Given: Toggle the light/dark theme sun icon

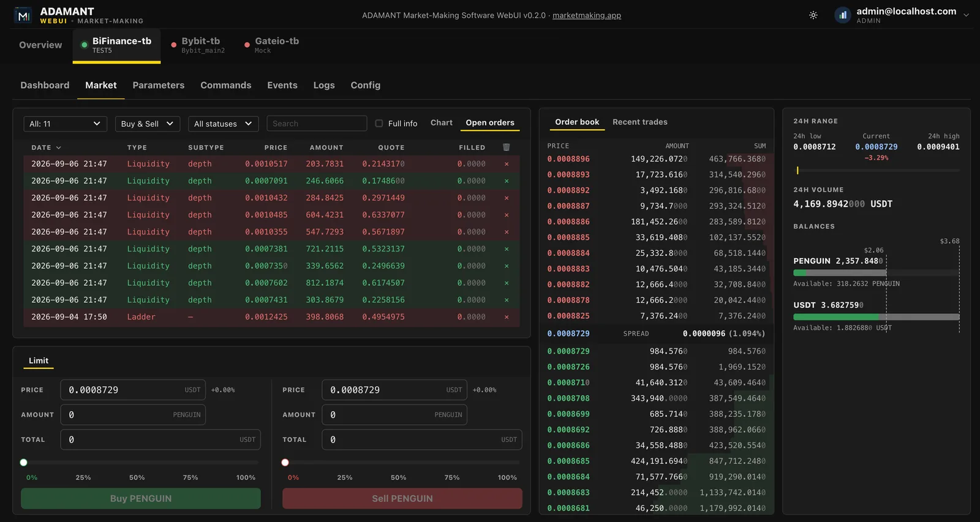Looking at the screenshot, I should (813, 15).
